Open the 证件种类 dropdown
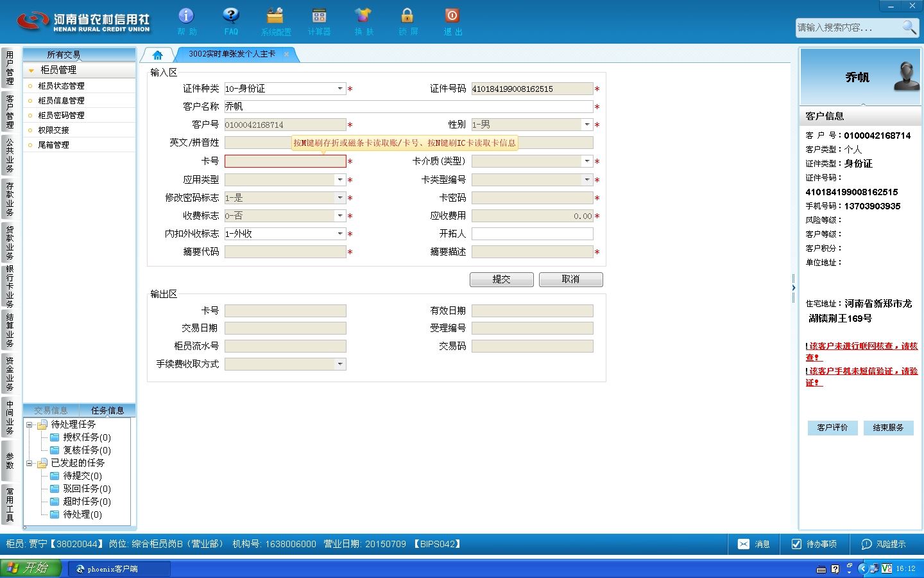This screenshot has width=924, height=578. [x=340, y=89]
